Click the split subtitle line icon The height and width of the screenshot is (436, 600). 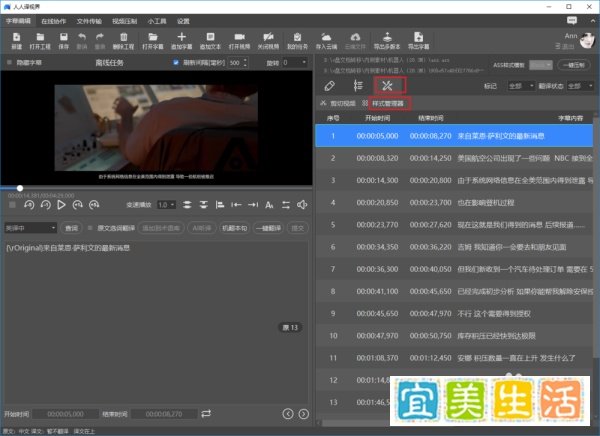[x=204, y=205]
